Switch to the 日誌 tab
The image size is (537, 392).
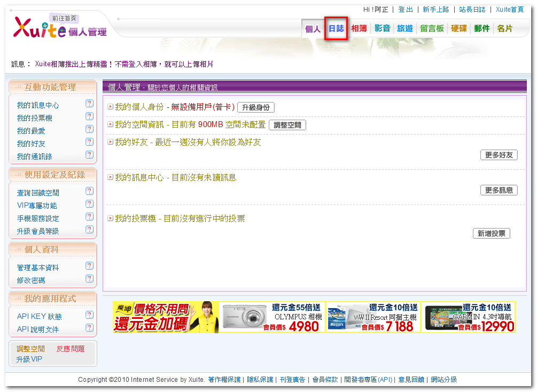(x=336, y=28)
